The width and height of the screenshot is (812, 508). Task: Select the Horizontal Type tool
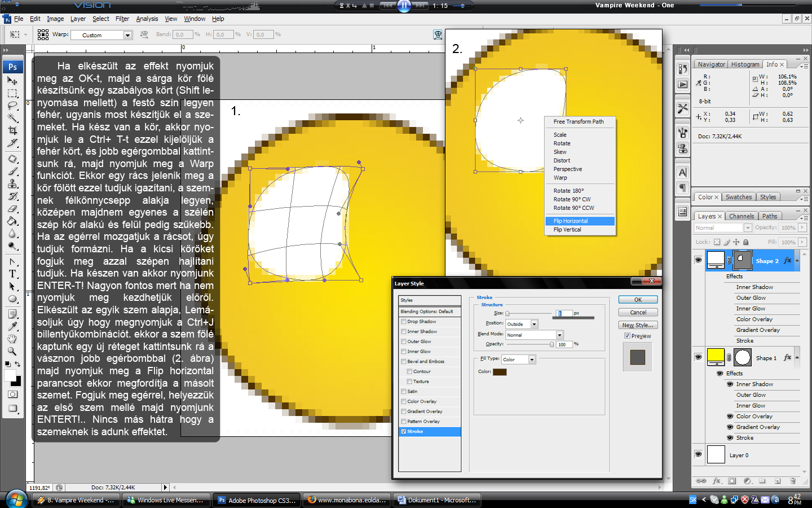[12, 274]
